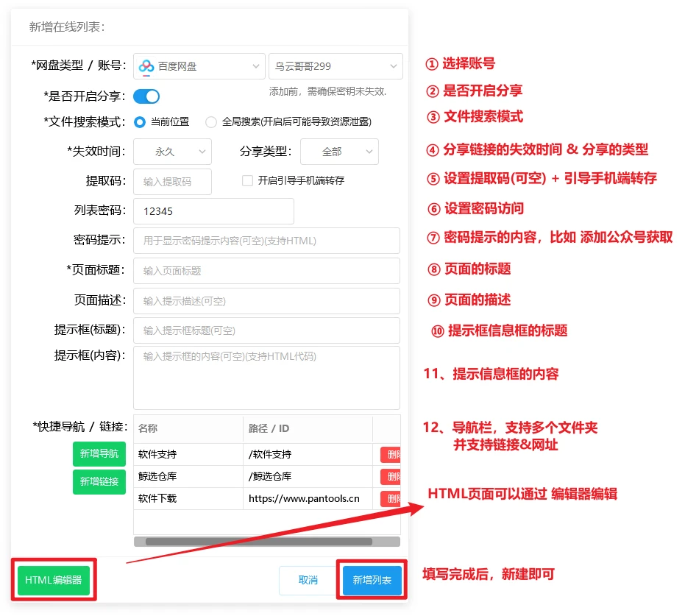This screenshot has height=616, width=685.
Task: Click the 列表密码 field containing 12345
Action: coord(213,211)
